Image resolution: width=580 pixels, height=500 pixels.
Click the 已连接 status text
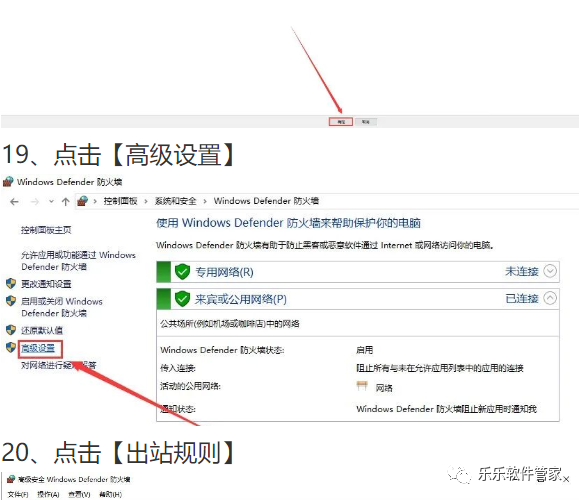[522, 298]
